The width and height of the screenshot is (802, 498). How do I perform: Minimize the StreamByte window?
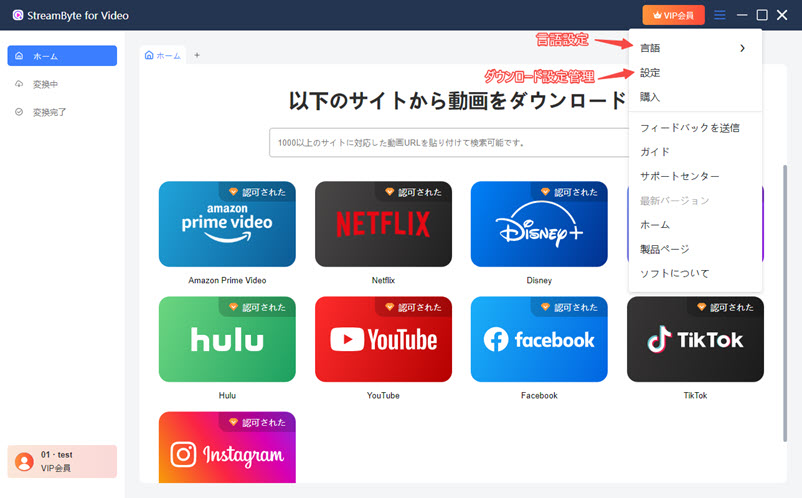click(742, 15)
